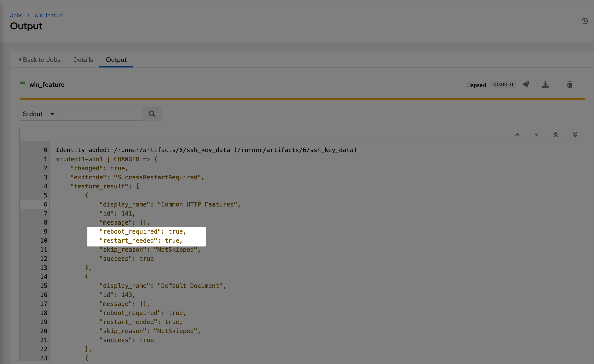Click the green job status icon beside win_feature
Image resolution: width=594 pixels, height=364 pixels.
[23, 84]
